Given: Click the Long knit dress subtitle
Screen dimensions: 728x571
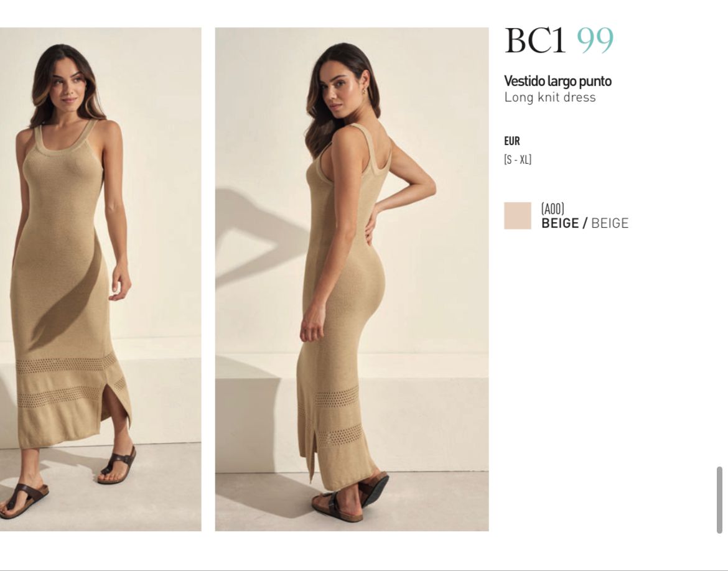Looking at the screenshot, I should (549, 98).
